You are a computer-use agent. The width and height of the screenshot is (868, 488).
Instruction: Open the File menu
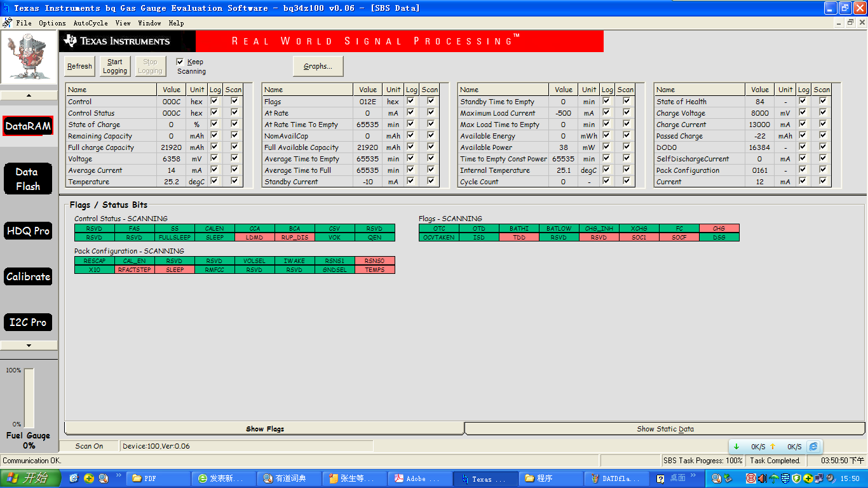[x=24, y=23]
